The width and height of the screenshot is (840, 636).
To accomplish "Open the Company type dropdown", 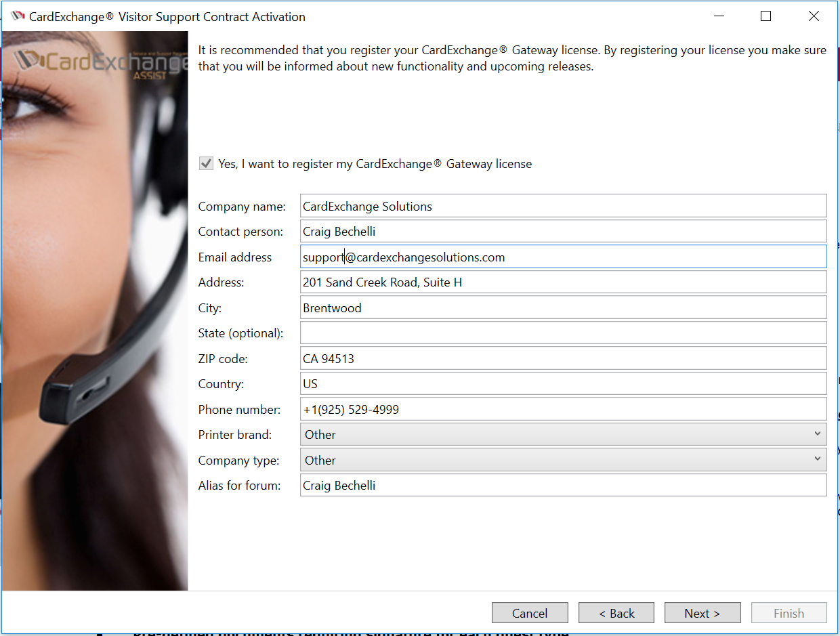I will [x=563, y=460].
